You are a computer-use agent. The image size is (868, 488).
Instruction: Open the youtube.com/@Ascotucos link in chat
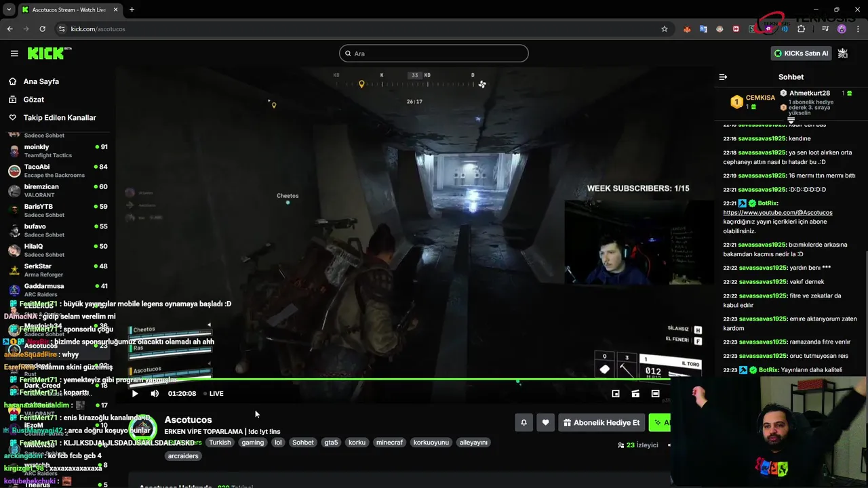click(x=778, y=213)
